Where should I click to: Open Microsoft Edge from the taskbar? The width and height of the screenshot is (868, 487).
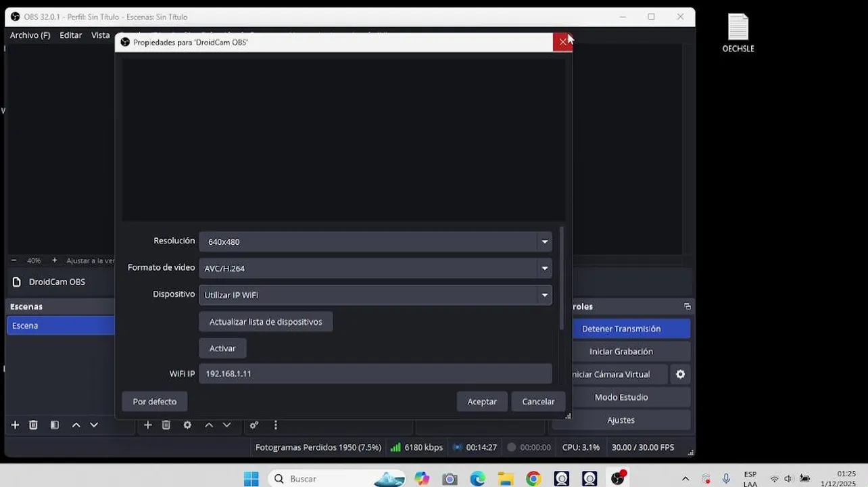(478, 479)
